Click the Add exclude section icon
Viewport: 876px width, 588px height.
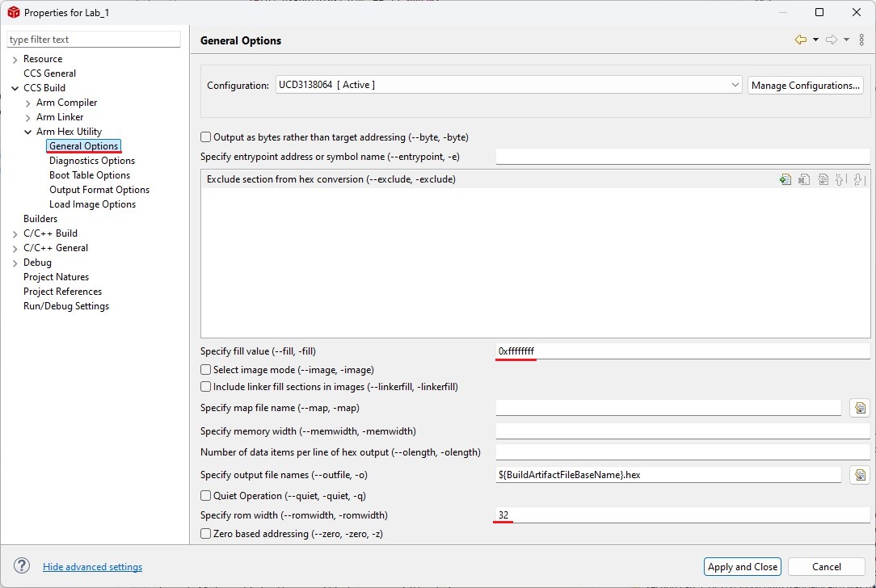785,180
